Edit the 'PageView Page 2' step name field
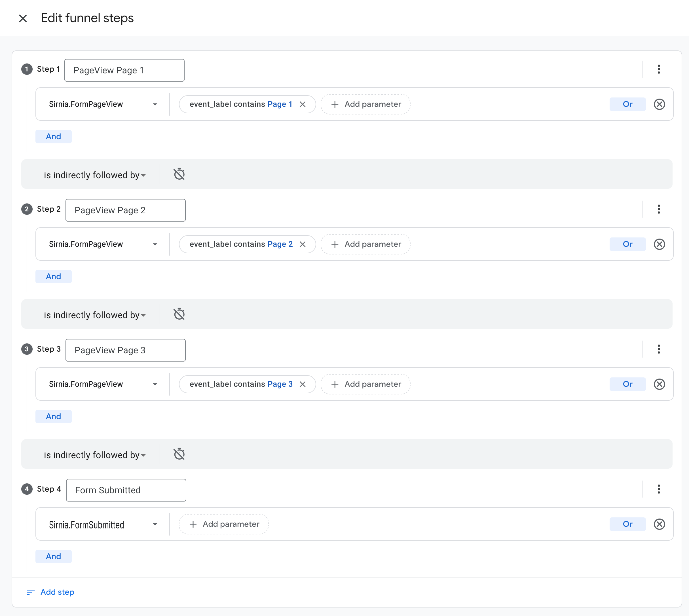Viewport: 689px width, 616px height. point(125,210)
